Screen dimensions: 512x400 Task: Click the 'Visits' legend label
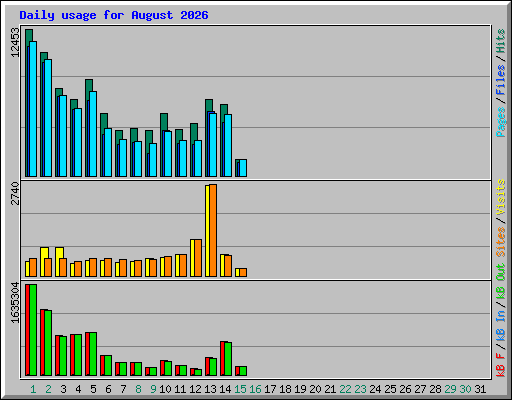501,197
